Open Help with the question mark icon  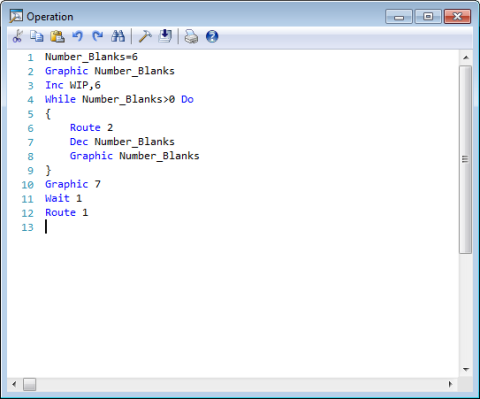(212, 36)
